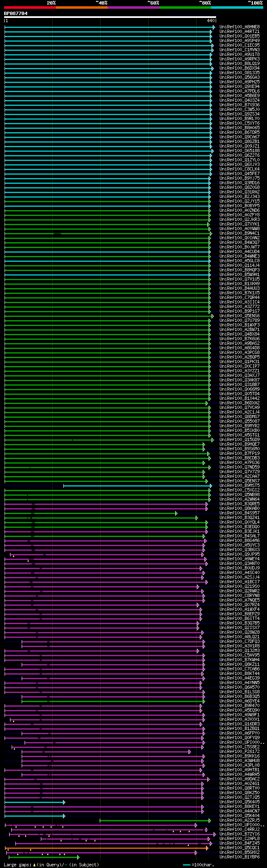Viewport: 267px width, 868px height.
Task: Select the UniRef100_Q219S0 label
Action: click(x=239, y=586)
